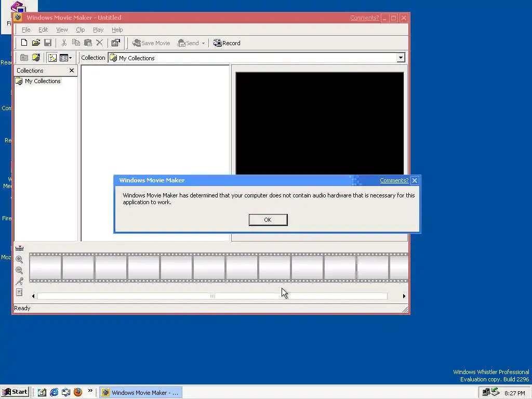
Task: Open the Play menu
Action: point(98,30)
